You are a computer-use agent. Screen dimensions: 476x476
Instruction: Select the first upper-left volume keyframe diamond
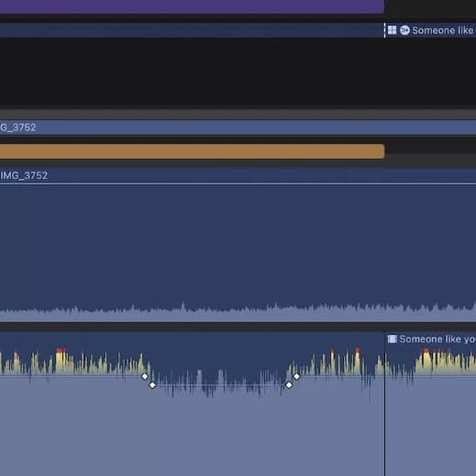tap(145, 376)
